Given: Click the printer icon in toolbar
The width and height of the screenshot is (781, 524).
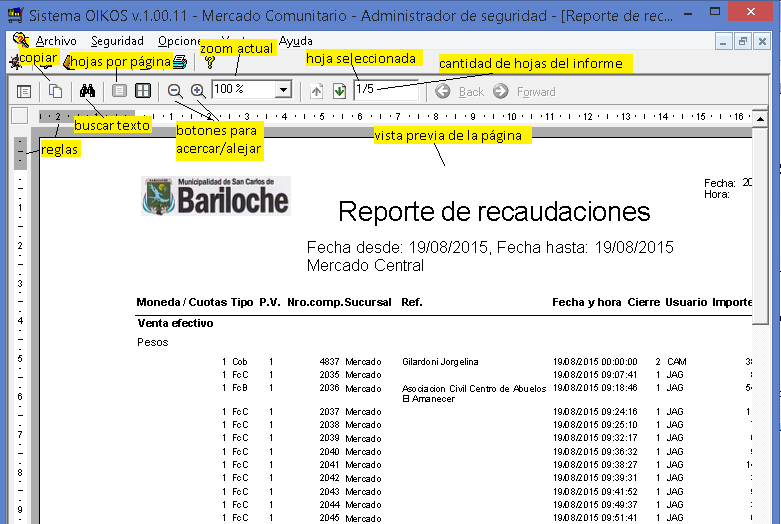Looking at the screenshot, I should click(180, 62).
